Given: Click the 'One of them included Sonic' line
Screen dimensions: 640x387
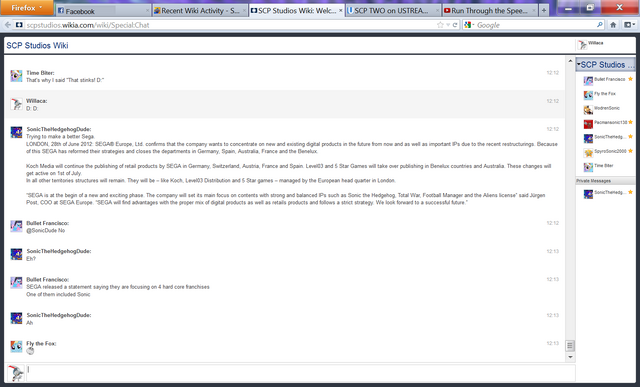Looking at the screenshot, I should (58, 294).
